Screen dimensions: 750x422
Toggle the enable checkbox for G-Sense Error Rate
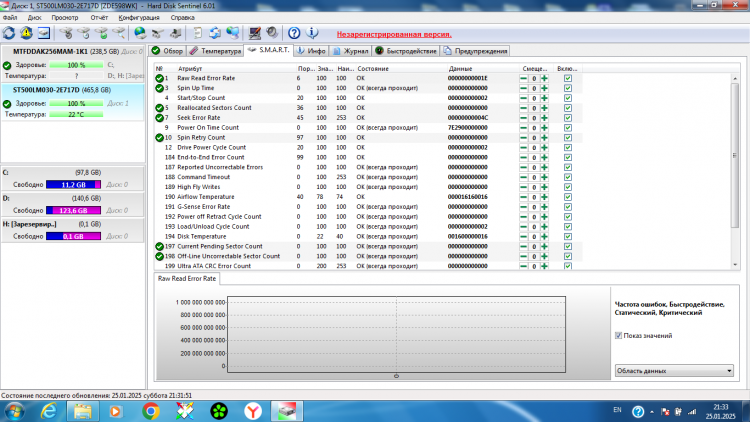[x=568, y=207]
